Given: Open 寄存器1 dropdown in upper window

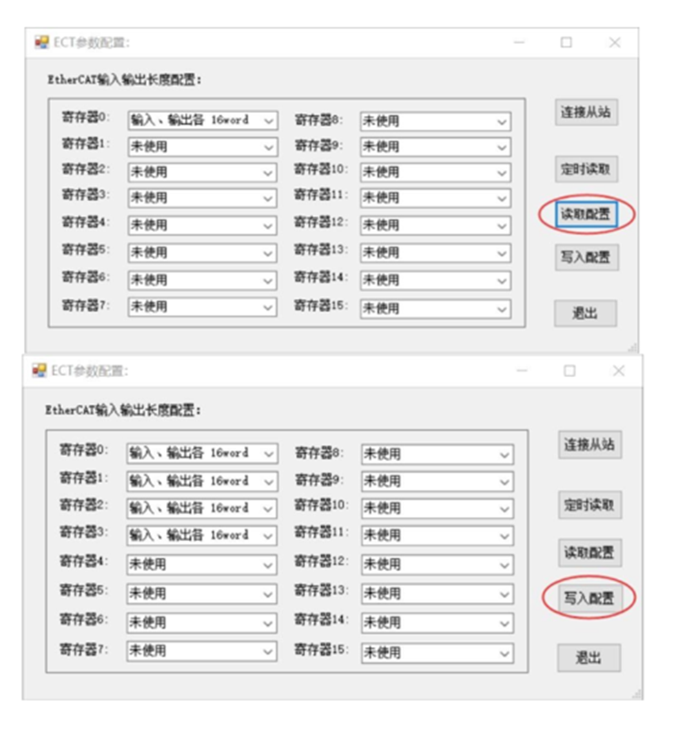Looking at the screenshot, I should click(x=203, y=147).
